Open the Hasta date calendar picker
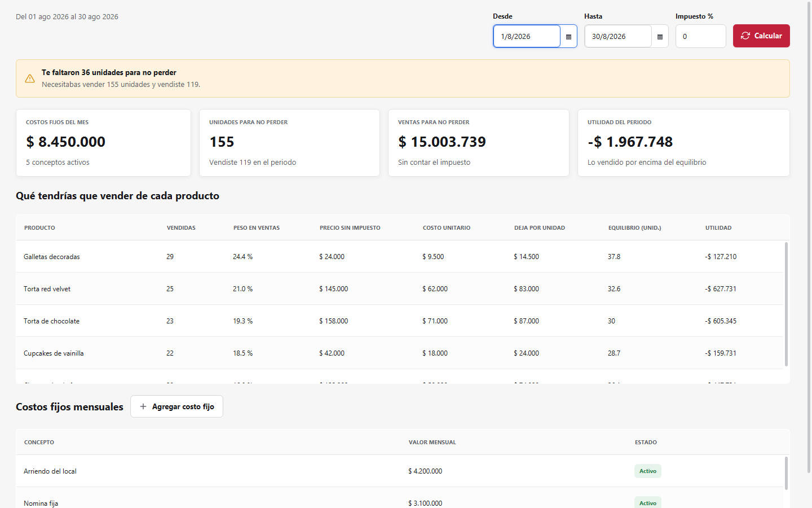The width and height of the screenshot is (812, 508). point(660,37)
